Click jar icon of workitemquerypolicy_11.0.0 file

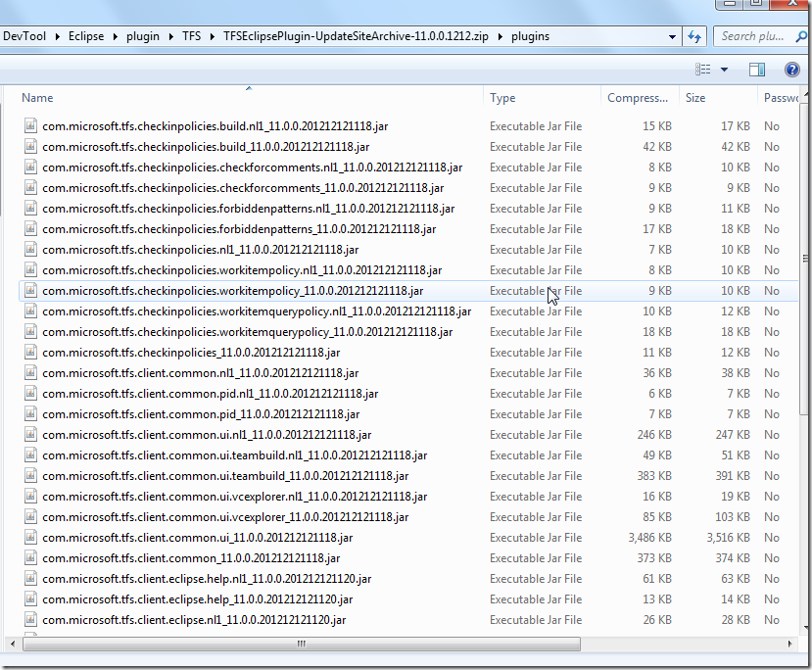coord(30,331)
